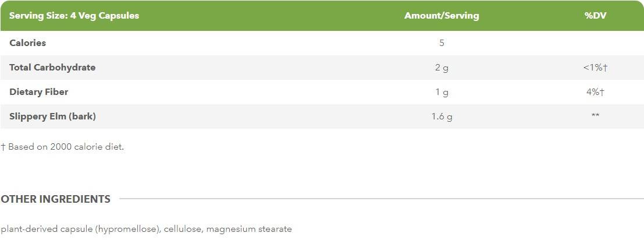The image size is (644, 240).
Task: Click the Serving Size: 4 Veg Capsules header
Action: [74, 16]
